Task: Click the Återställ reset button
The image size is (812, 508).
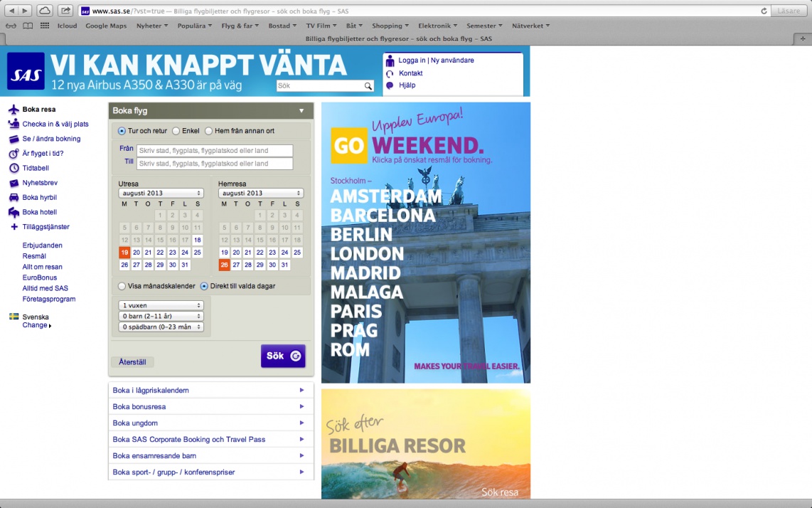Action: coord(132,362)
